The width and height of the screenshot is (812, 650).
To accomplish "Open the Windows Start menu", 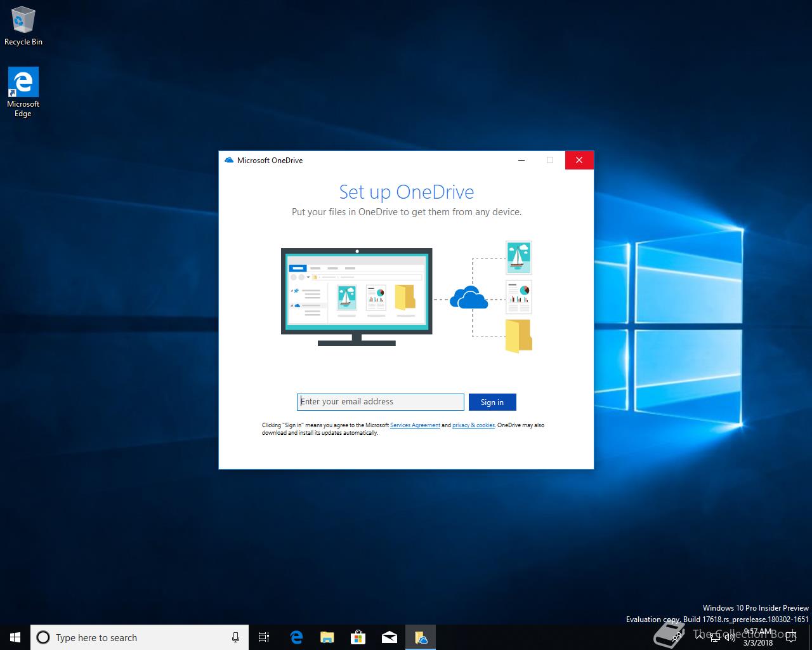I will pos(15,637).
